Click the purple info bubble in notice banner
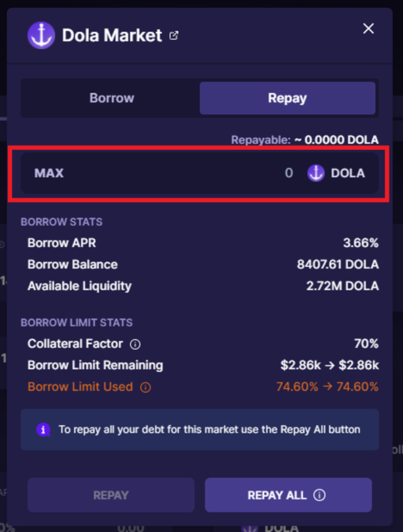The image size is (403, 532). tap(43, 430)
